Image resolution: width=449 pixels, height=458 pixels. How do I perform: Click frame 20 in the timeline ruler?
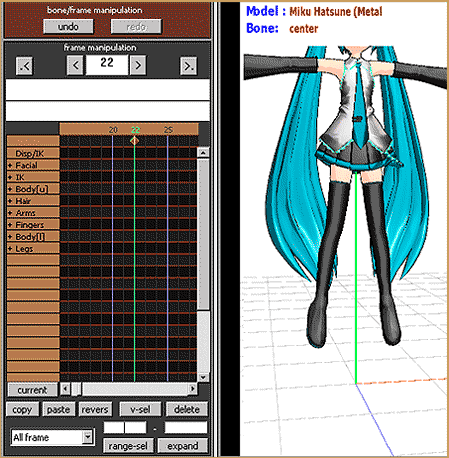[113, 130]
